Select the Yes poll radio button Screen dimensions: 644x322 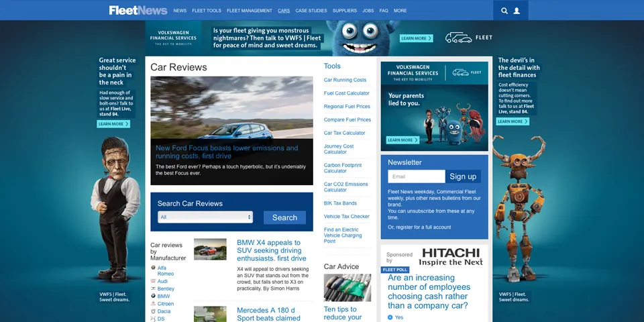(390, 317)
